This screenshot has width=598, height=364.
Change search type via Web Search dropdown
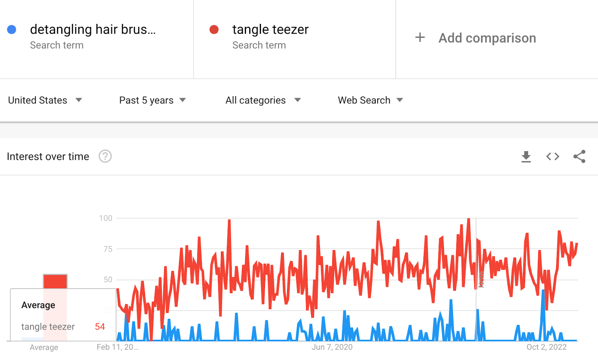[x=369, y=100]
